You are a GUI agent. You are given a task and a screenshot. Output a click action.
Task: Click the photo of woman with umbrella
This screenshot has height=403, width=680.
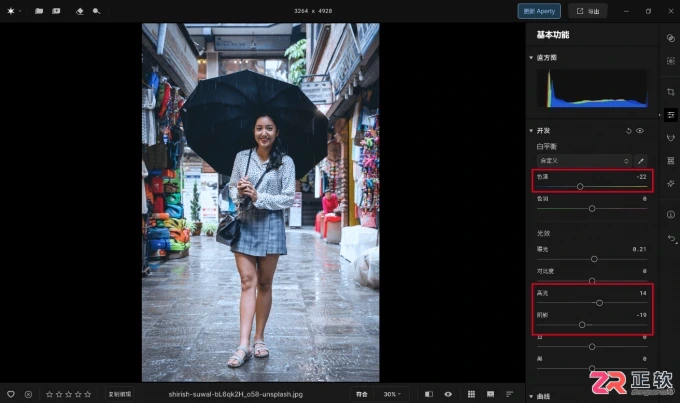coord(261,203)
